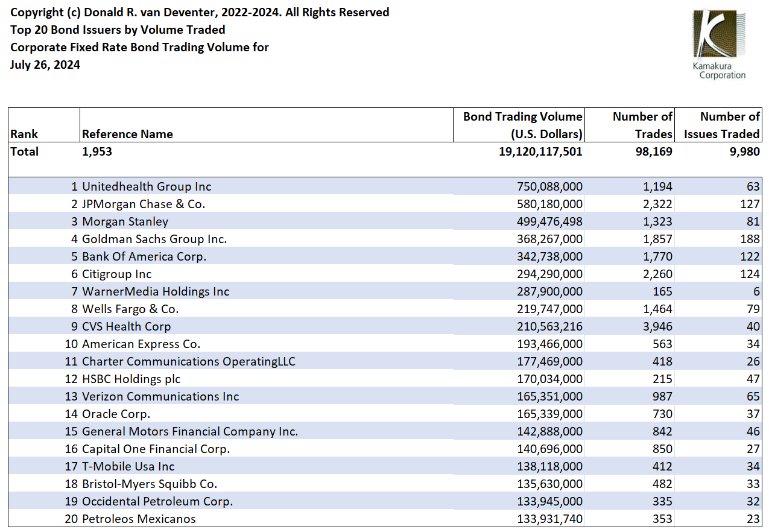The width and height of the screenshot is (769, 532).
Task: Select the Citigroup Inc cell
Action: click(x=117, y=274)
